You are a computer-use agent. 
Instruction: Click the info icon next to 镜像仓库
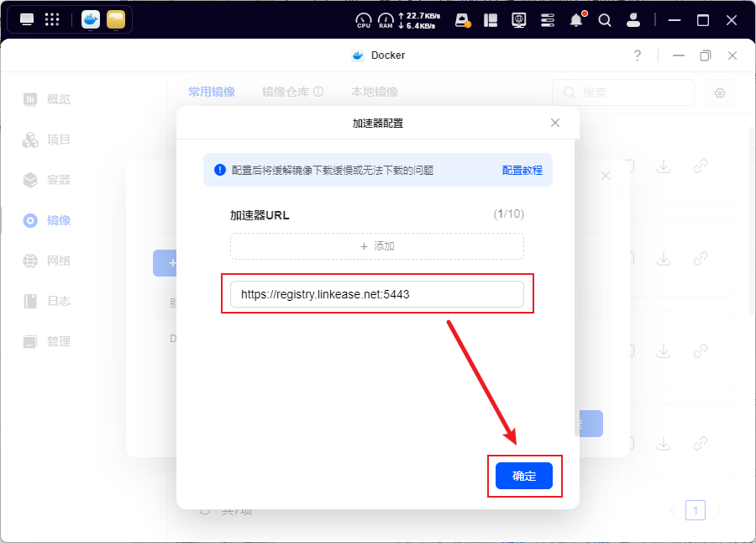coord(318,92)
